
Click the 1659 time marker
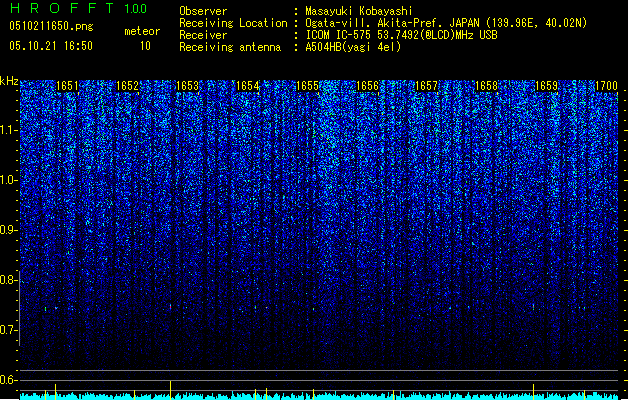pos(547,86)
